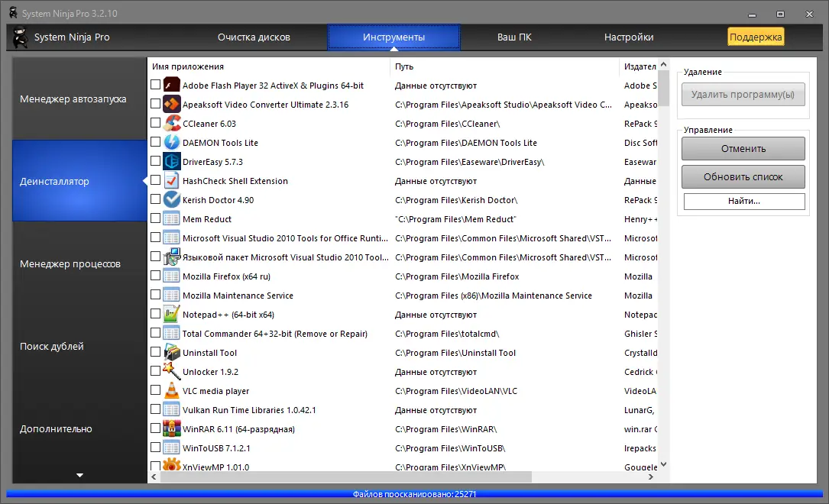This screenshot has width=829, height=504.
Task: Click the horizontal scroll right arrow
Action: (x=651, y=477)
